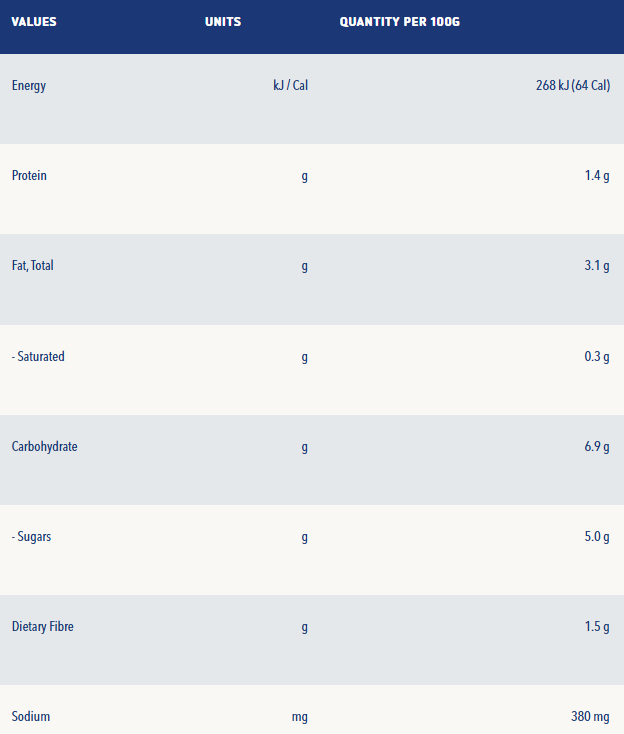Select the Sugars row label

(31, 537)
